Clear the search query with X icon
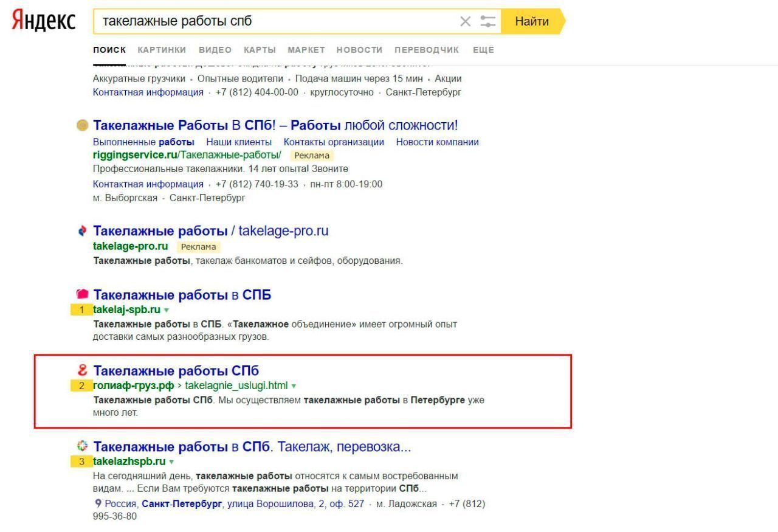 point(466,22)
